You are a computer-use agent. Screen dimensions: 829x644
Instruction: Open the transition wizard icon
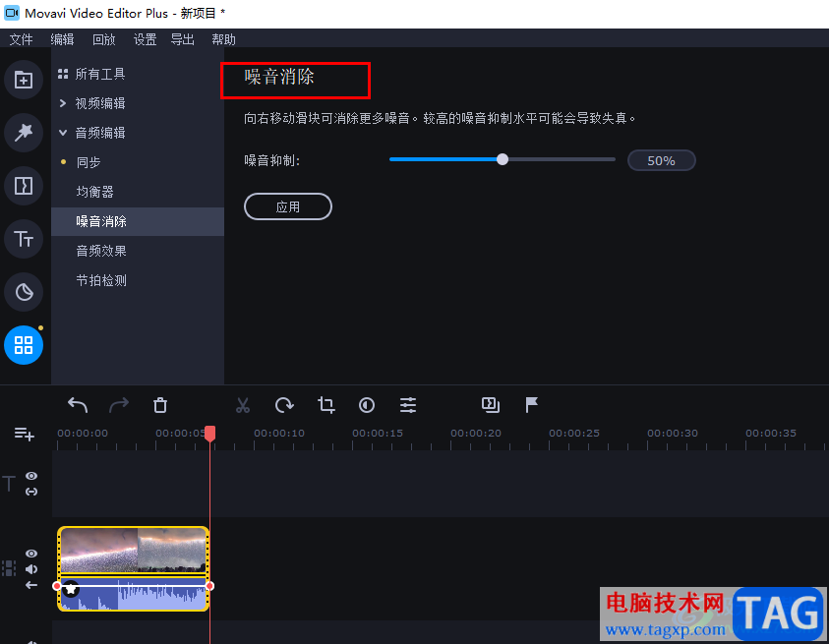[x=491, y=405]
